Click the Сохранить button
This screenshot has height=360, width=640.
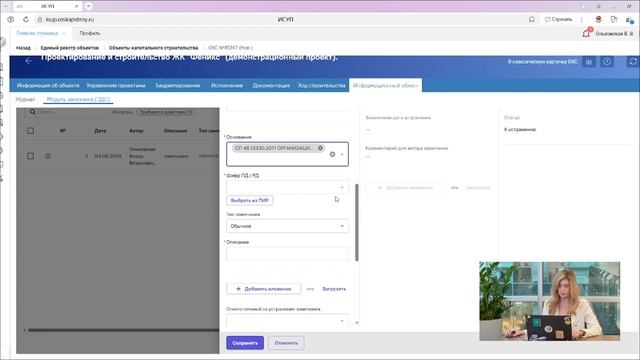[245, 343]
